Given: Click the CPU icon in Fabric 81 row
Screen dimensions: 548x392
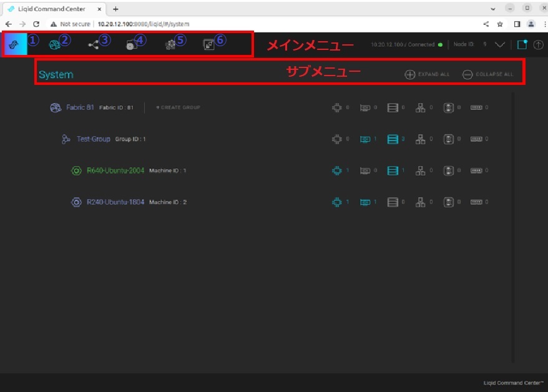Looking at the screenshot, I should [337, 107].
